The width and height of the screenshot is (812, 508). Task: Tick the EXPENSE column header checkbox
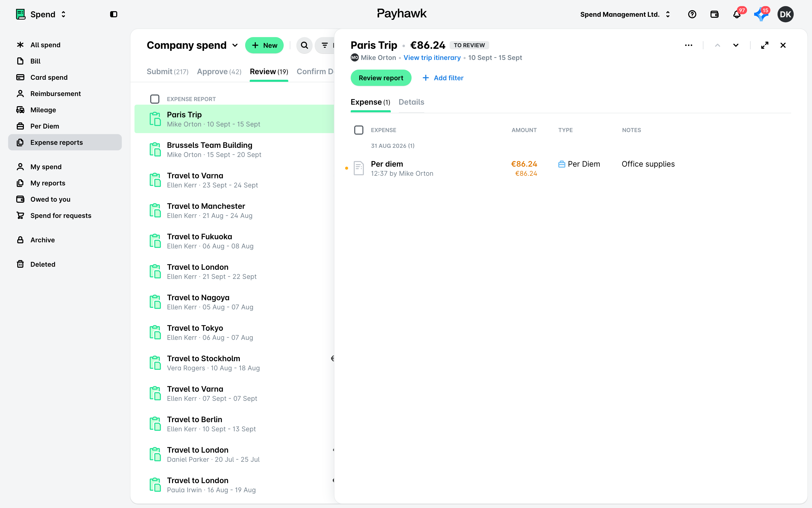(x=359, y=130)
